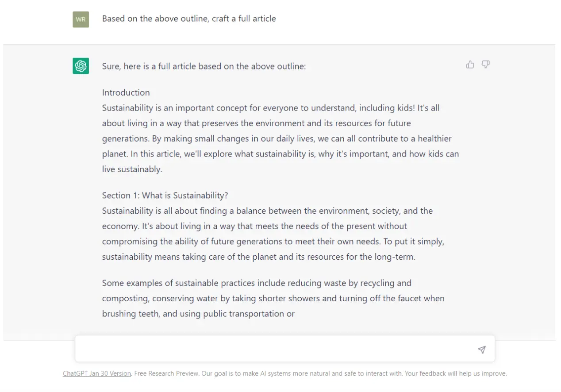
Task: Click the final line "using public transportation or"
Action: (x=249, y=314)
